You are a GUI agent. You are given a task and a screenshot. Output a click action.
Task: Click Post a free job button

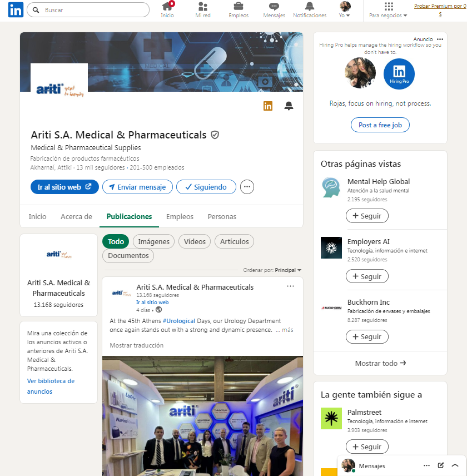coord(380,125)
